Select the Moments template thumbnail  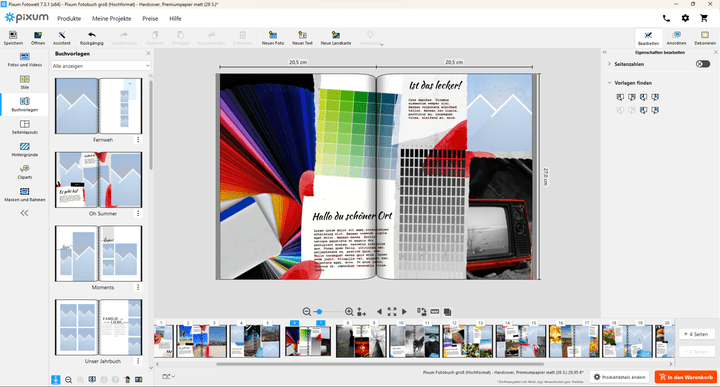pos(98,254)
